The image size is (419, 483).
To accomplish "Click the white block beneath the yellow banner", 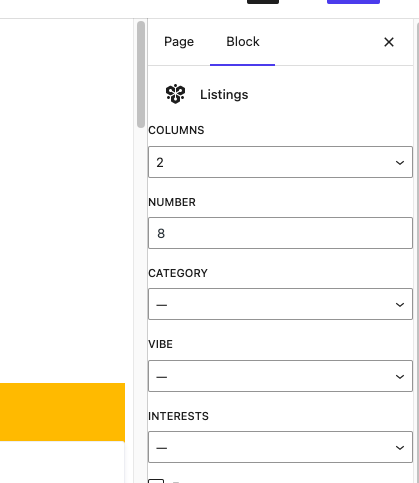I will (x=62, y=462).
